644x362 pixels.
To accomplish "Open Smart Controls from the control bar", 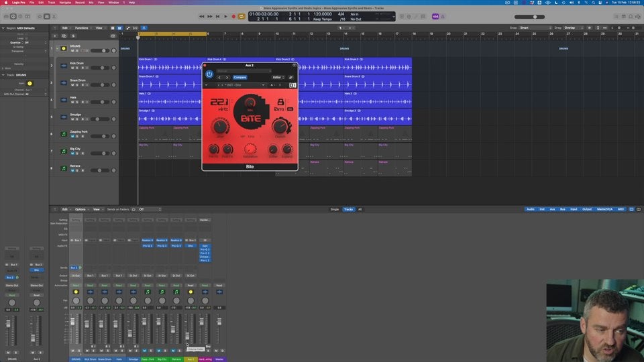I will [40, 16].
